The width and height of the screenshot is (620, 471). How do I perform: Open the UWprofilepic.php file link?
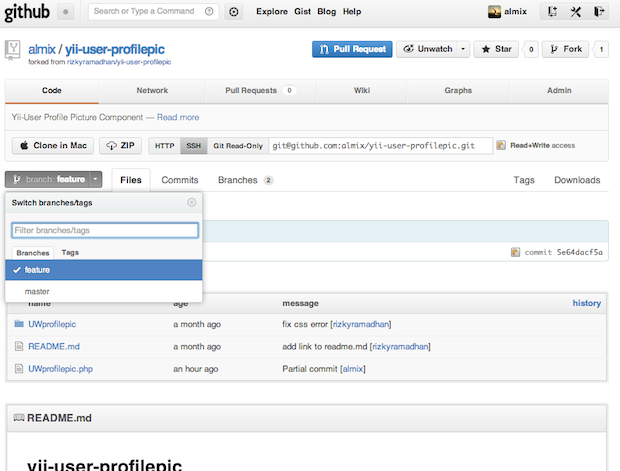pyautogui.click(x=60, y=369)
